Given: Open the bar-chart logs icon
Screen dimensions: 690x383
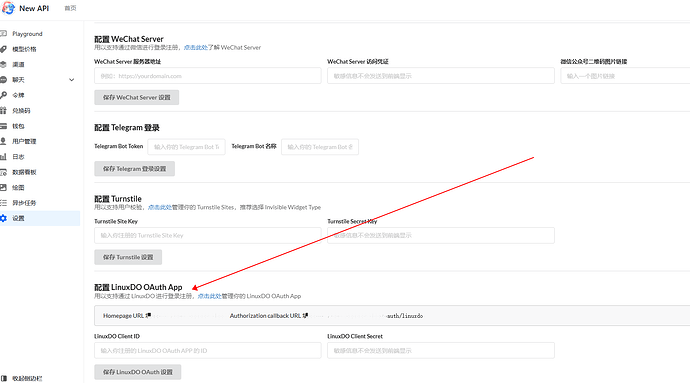Looking at the screenshot, I should point(4,157).
